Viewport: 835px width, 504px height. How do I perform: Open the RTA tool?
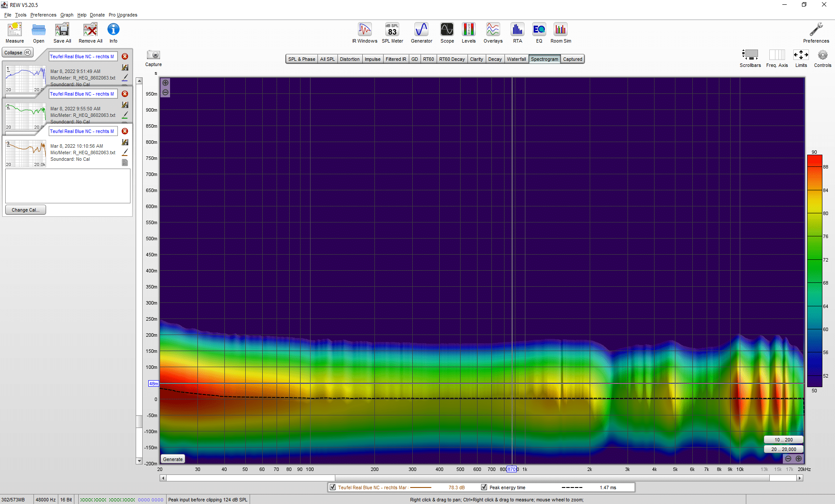coord(518,33)
